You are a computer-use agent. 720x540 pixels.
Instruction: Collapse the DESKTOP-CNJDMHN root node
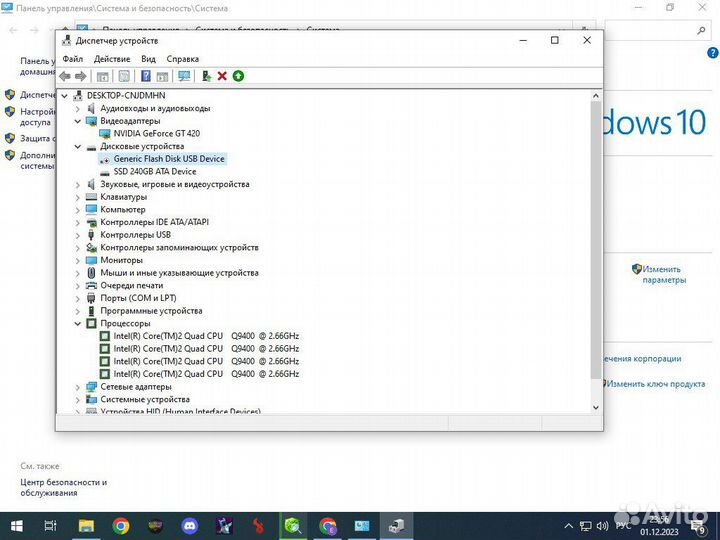coord(65,96)
